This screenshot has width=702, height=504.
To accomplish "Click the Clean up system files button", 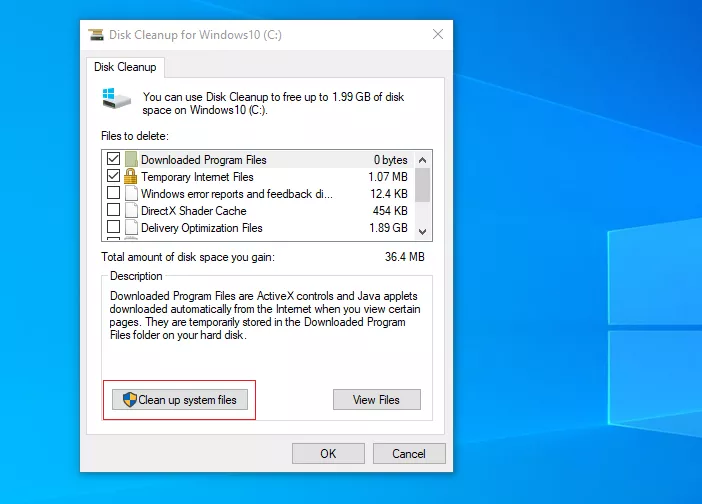I will (180, 400).
